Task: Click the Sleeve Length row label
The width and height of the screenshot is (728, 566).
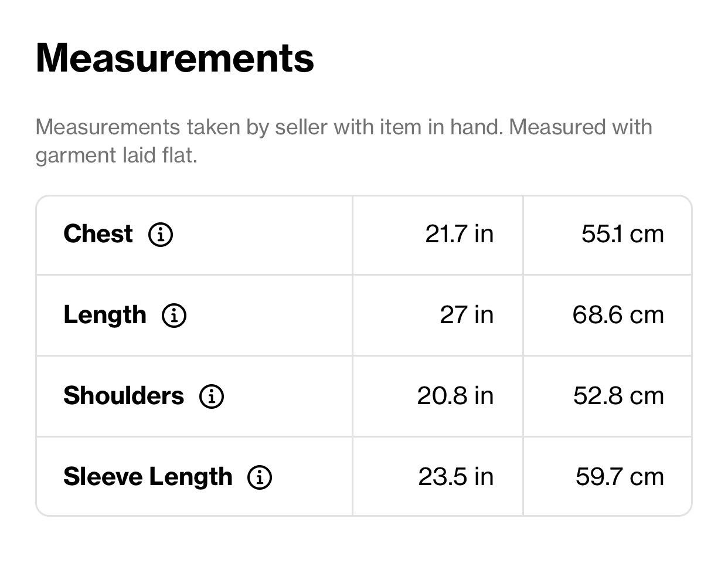Action: [x=148, y=477]
